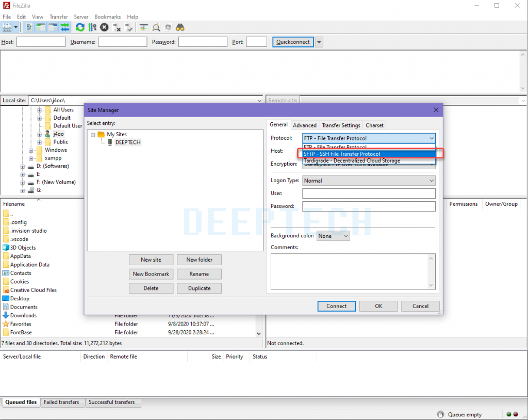The width and height of the screenshot is (528, 420).
Task: Click the Connect button in Site Manager
Action: click(x=336, y=306)
